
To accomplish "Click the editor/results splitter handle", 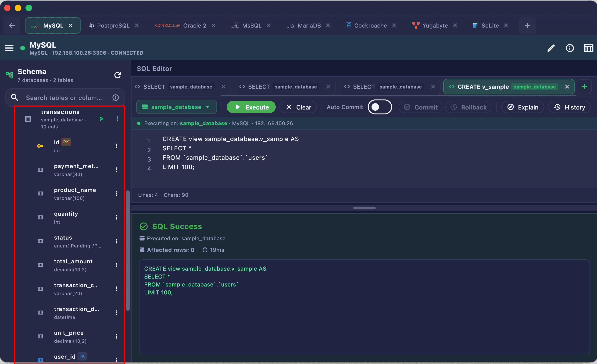I will [365, 208].
